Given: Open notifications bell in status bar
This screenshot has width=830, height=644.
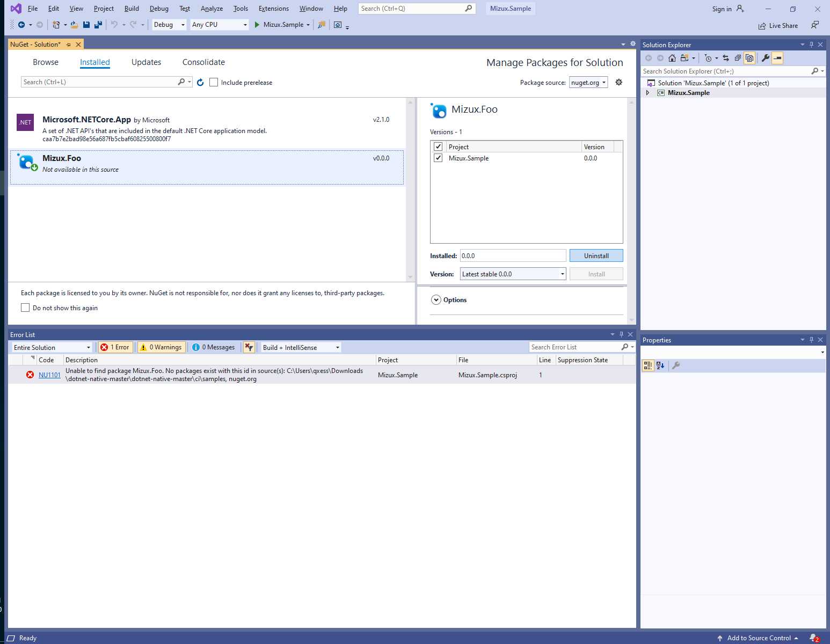Looking at the screenshot, I should pos(814,638).
